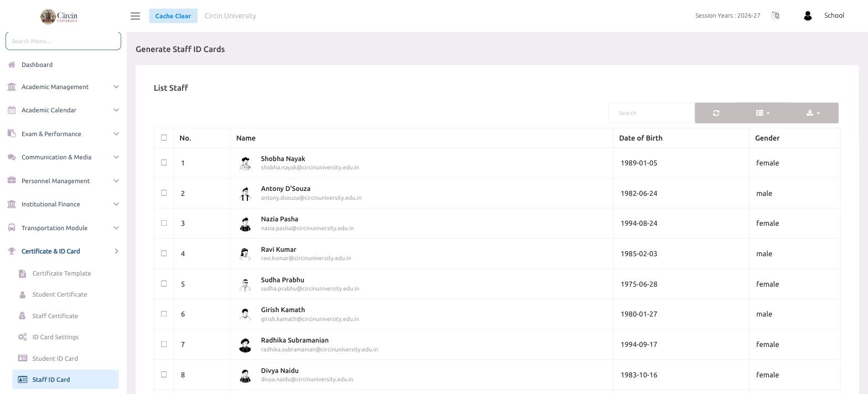
Task: Open Student ID Card menu item
Action: (x=55, y=359)
